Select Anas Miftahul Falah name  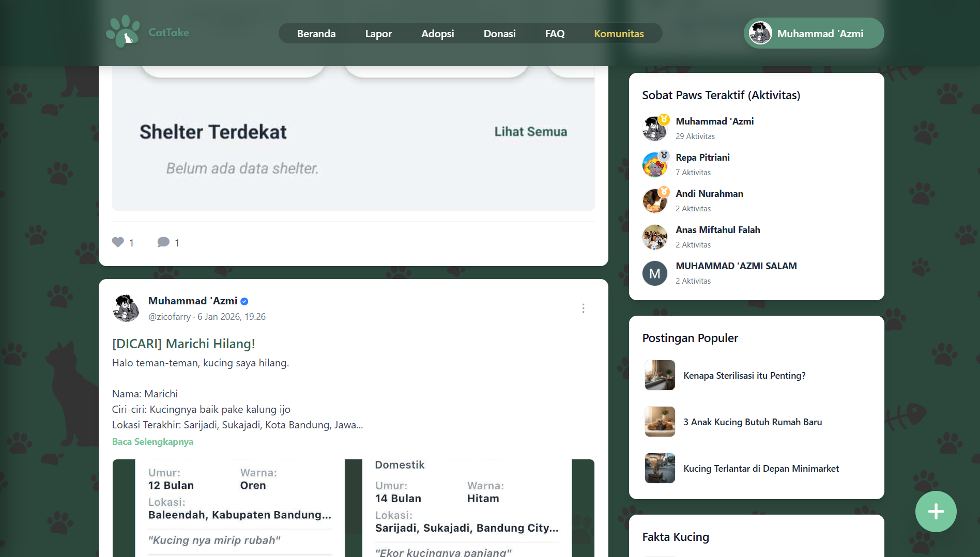(717, 230)
